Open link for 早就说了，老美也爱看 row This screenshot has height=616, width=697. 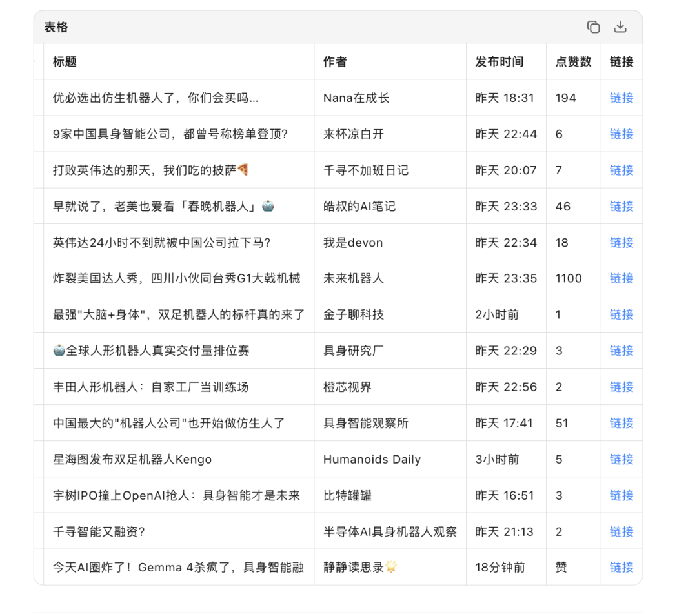[621, 207]
